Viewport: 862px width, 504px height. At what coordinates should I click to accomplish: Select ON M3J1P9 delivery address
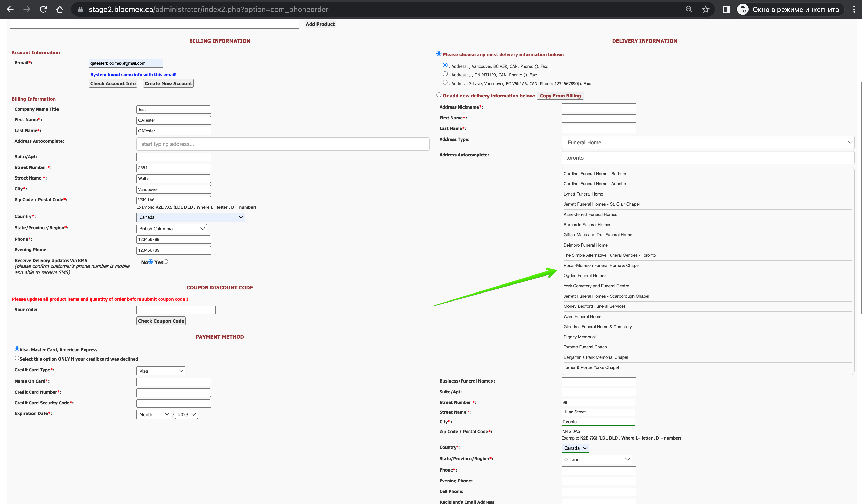coord(445,74)
